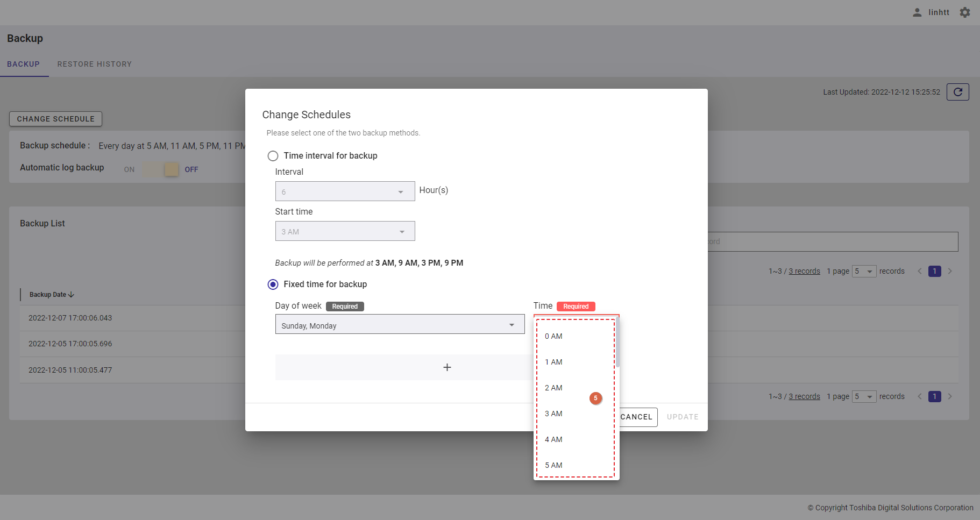The height and width of the screenshot is (520, 980).
Task: Select Fixed time for backup radio
Action: coord(273,284)
